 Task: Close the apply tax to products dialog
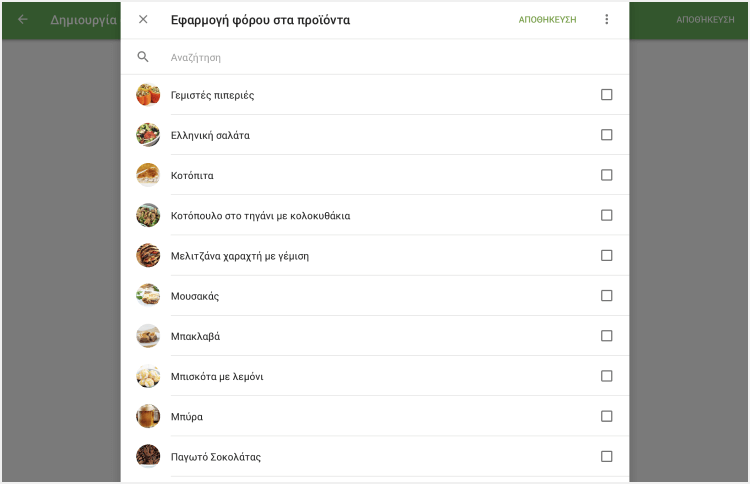coord(143,19)
